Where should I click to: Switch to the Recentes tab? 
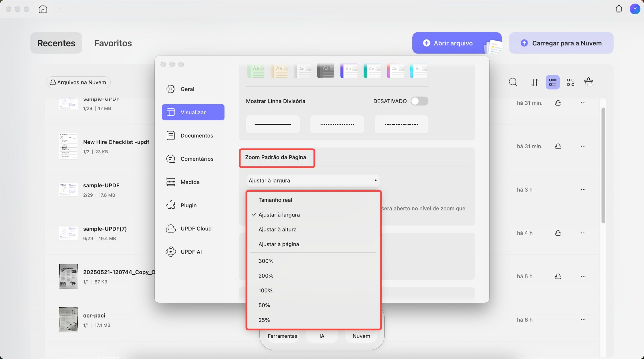tap(56, 43)
